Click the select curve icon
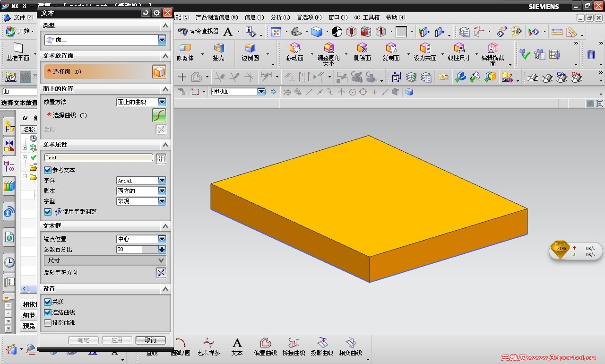 pyautogui.click(x=159, y=115)
